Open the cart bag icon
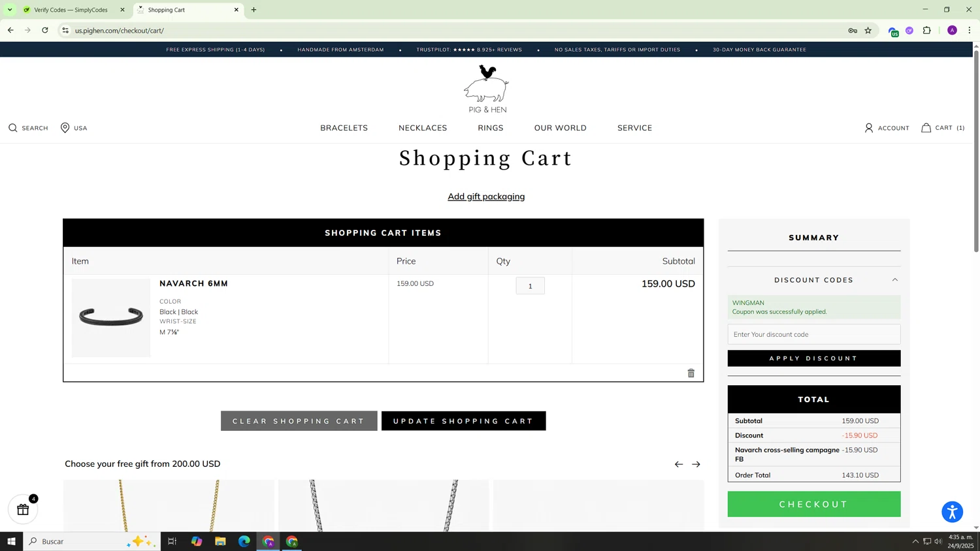980x551 pixels. click(x=926, y=128)
